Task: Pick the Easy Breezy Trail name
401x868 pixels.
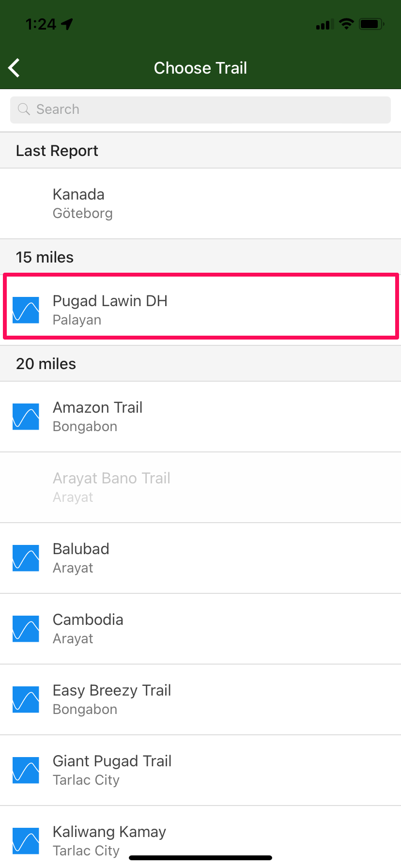Action: click(x=112, y=690)
